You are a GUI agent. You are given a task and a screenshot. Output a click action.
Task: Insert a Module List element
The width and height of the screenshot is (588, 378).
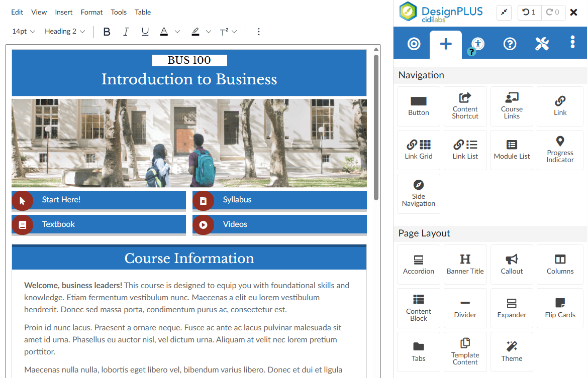pos(512,150)
